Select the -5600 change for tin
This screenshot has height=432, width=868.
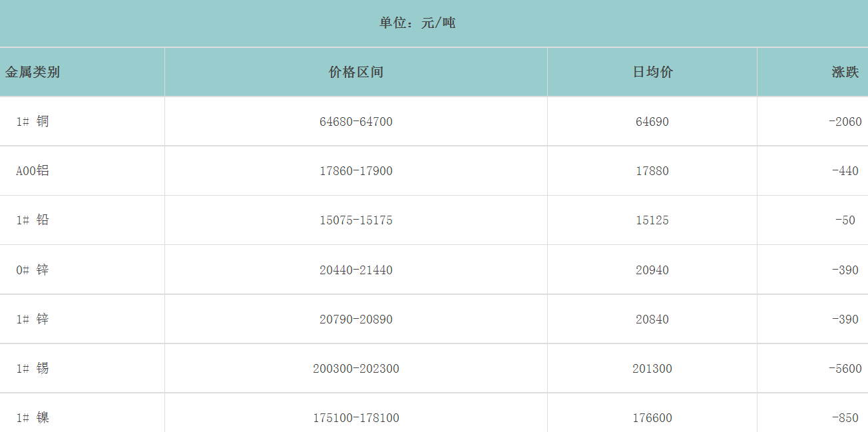[845, 369]
